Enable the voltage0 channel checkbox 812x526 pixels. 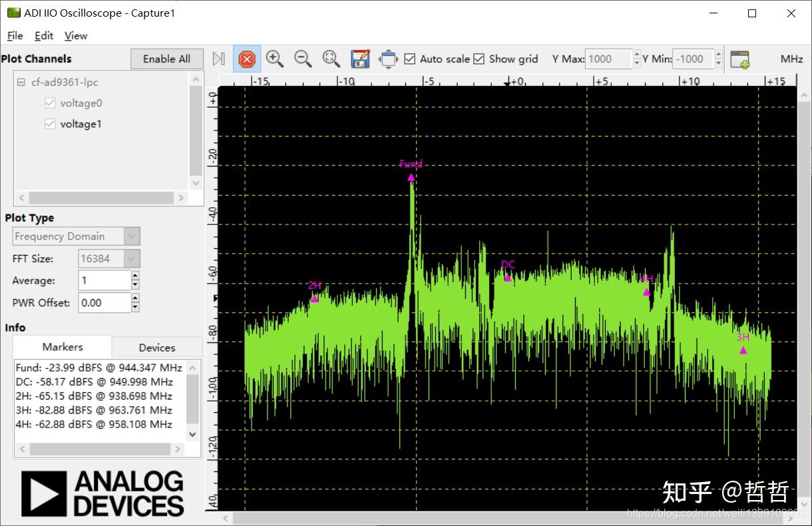click(x=50, y=103)
